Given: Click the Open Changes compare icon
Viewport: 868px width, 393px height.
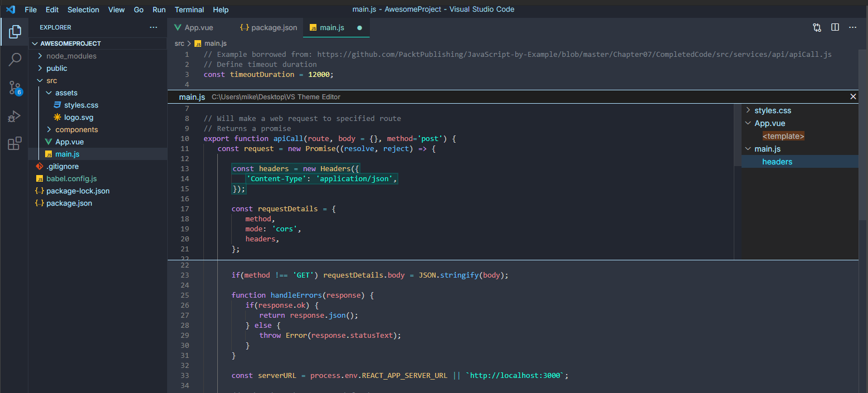Looking at the screenshot, I should point(817,27).
